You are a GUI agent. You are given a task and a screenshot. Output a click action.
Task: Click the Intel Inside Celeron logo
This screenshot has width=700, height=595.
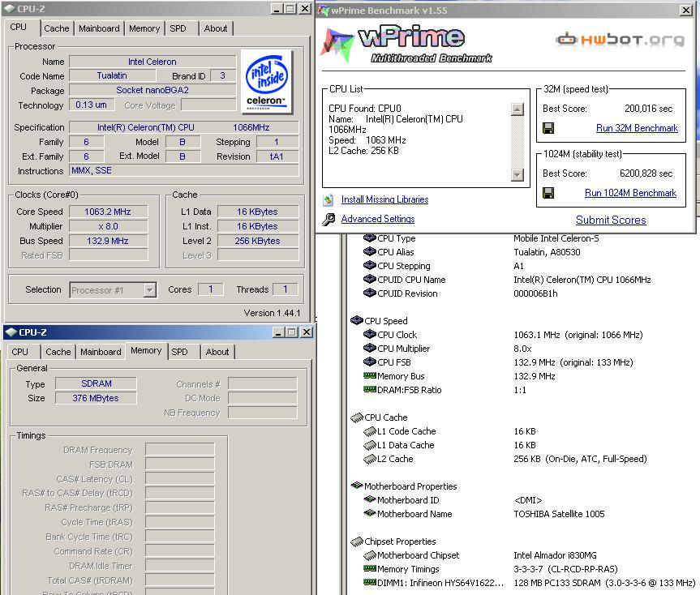(267, 81)
